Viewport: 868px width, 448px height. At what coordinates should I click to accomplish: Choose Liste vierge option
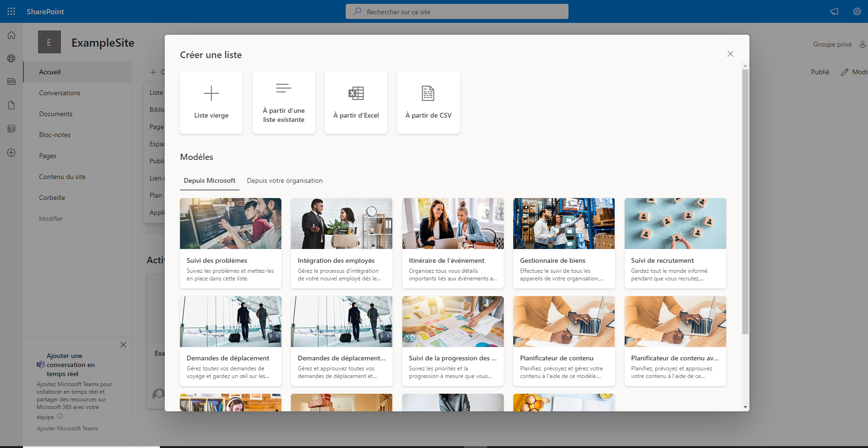[x=211, y=102]
